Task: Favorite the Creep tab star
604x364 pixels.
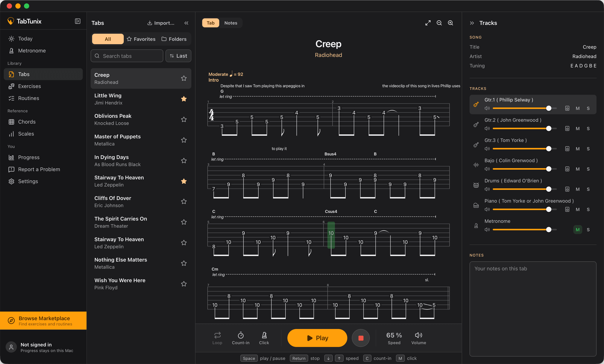Action: [184, 78]
